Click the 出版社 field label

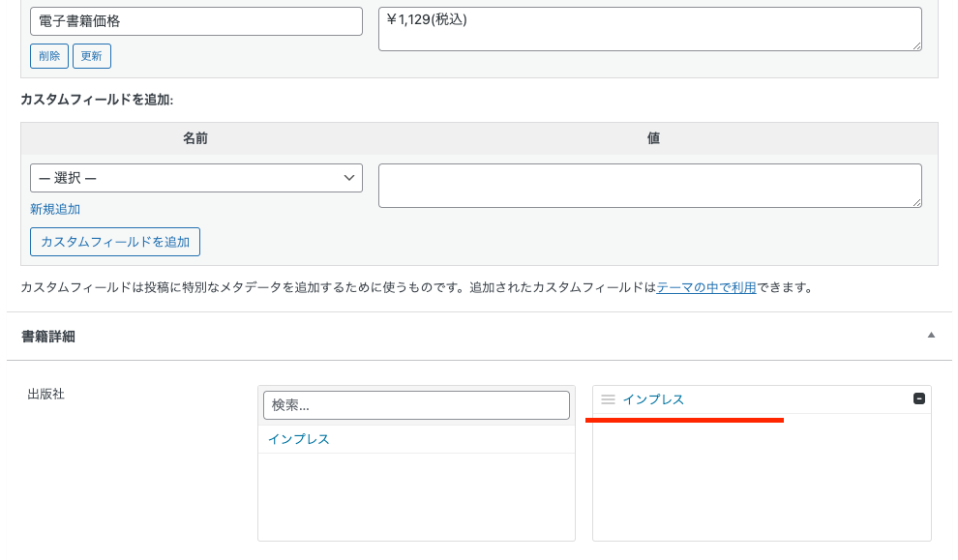(x=45, y=395)
